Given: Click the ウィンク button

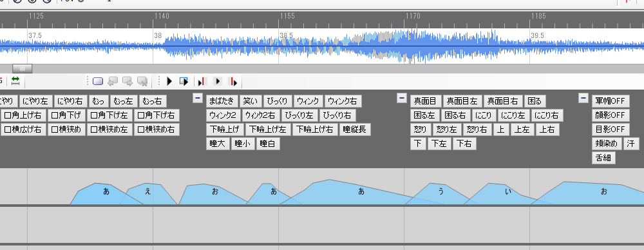Looking at the screenshot, I should [308, 101].
